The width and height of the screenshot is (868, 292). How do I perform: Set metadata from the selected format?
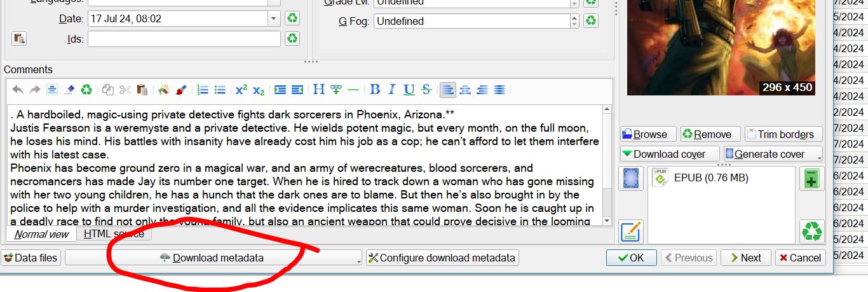pyautogui.click(x=631, y=232)
